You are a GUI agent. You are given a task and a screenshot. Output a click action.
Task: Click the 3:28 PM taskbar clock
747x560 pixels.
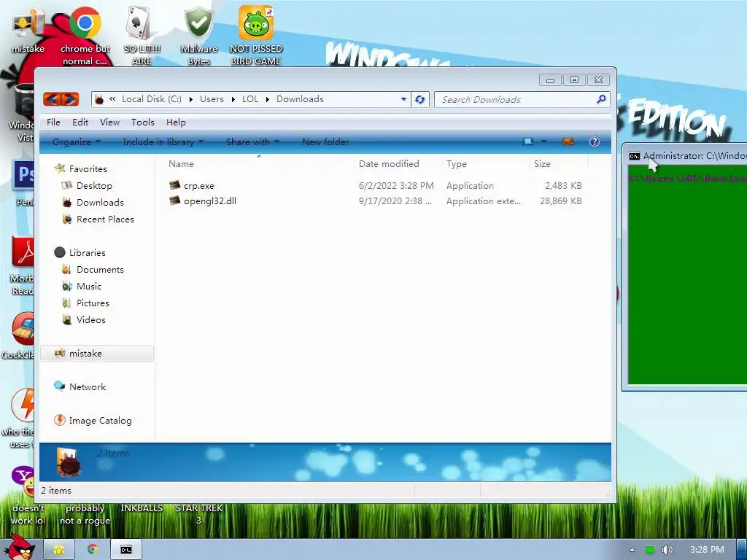[x=707, y=550]
